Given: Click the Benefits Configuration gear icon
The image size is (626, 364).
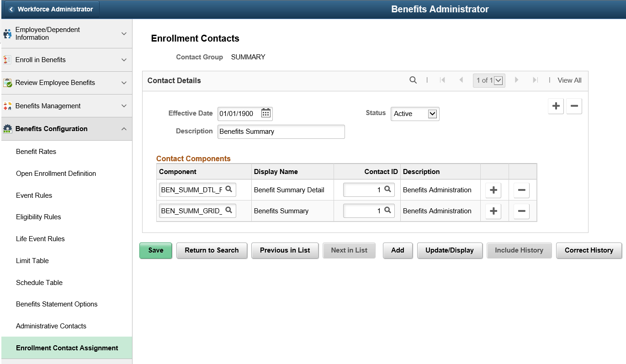Looking at the screenshot, I should pyautogui.click(x=7, y=129).
